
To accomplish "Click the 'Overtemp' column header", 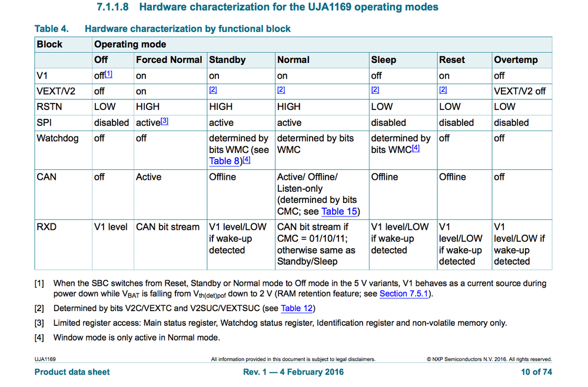I will [516, 60].
